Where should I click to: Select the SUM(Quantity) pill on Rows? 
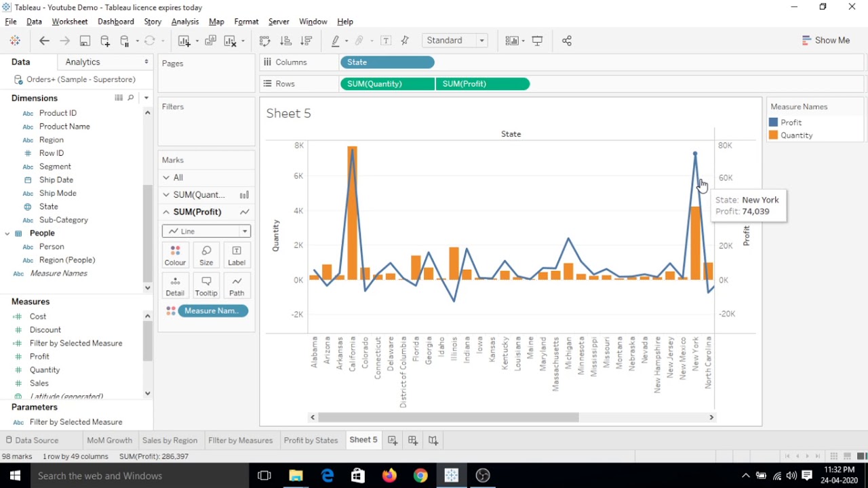tap(387, 84)
